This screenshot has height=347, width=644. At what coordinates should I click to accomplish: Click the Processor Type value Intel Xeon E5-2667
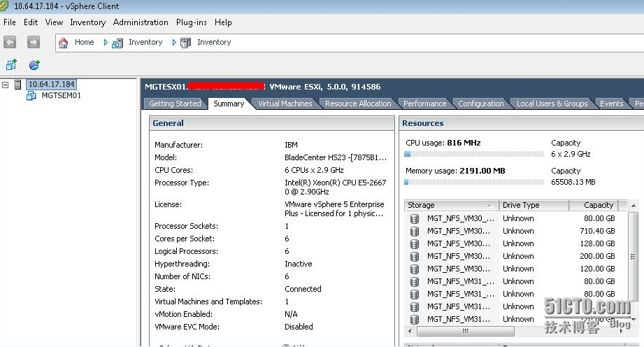pyautogui.click(x=335, y=187)
